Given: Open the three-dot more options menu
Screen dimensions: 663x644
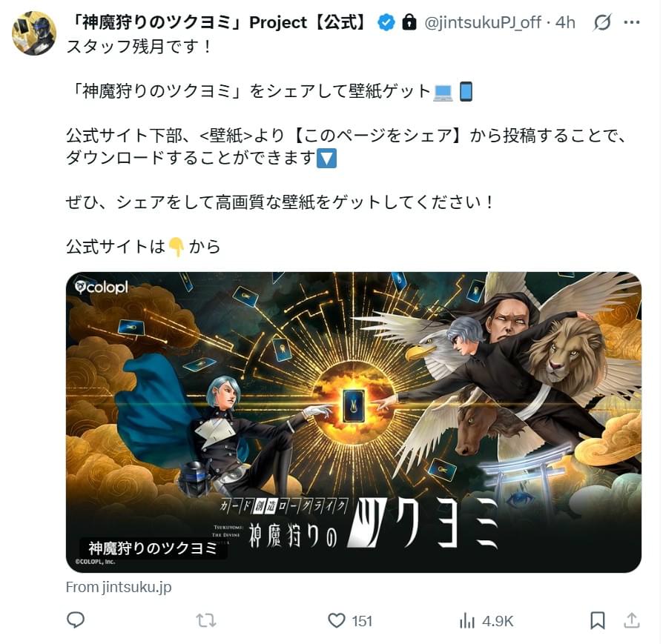Looking at the screenshot, I should pos(632,22).
